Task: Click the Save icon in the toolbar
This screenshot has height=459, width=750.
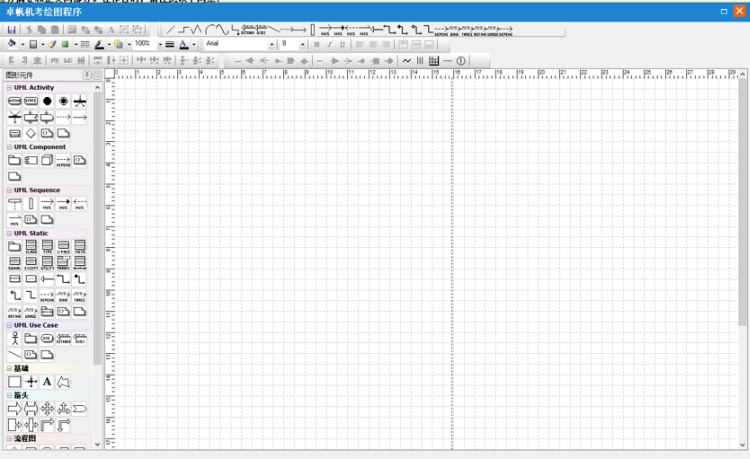Action: tap(12, 30)
